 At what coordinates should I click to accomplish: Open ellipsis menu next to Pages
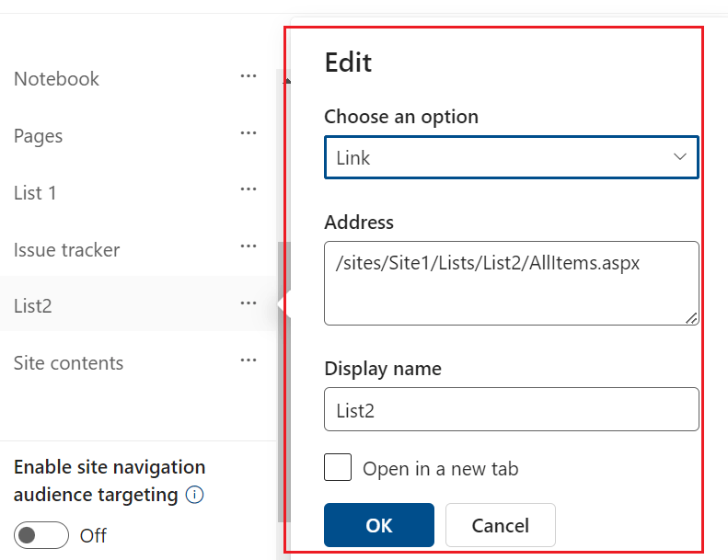(248, 134)
